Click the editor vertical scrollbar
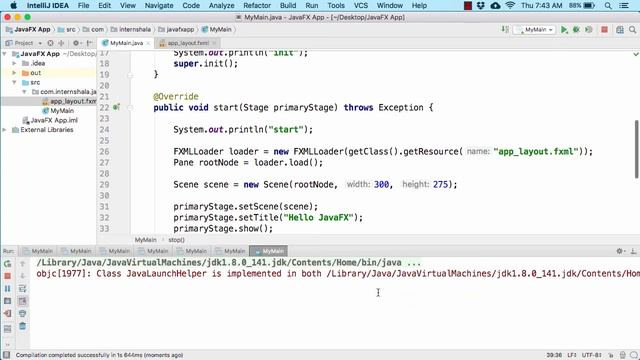This screenshot has width=640, height=360. click(x=636, y=149)
